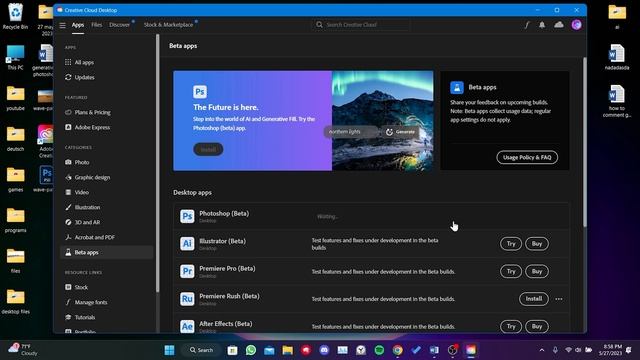Click Try for After Effects (Beta)
Viewport: 640px width, 360px height.
(x=511, y=327)
